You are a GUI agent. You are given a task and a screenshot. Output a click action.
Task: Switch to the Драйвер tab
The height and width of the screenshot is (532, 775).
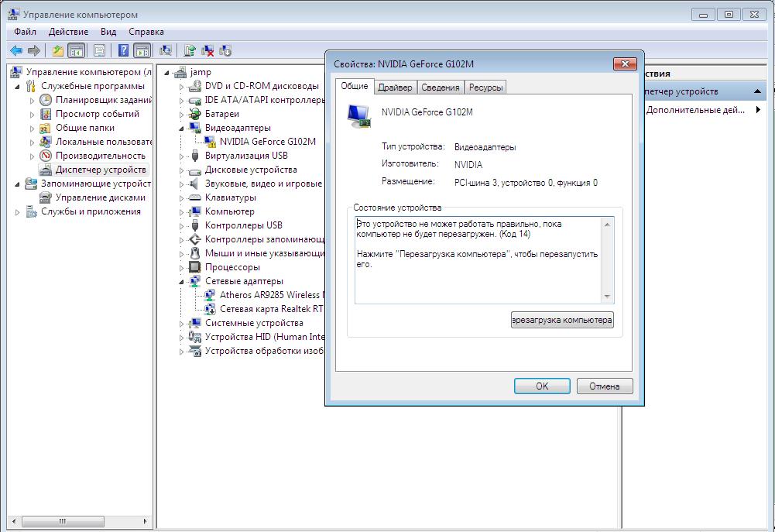[395, 88]
